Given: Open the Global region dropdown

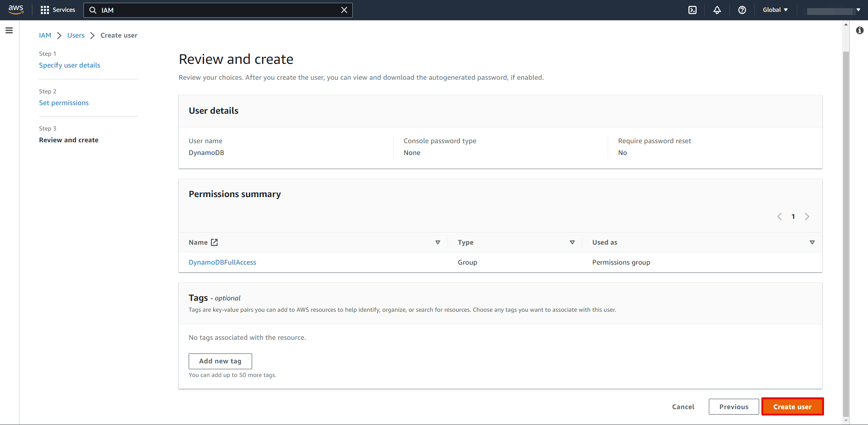Looking at the screenshot, I should click(775, 10).
